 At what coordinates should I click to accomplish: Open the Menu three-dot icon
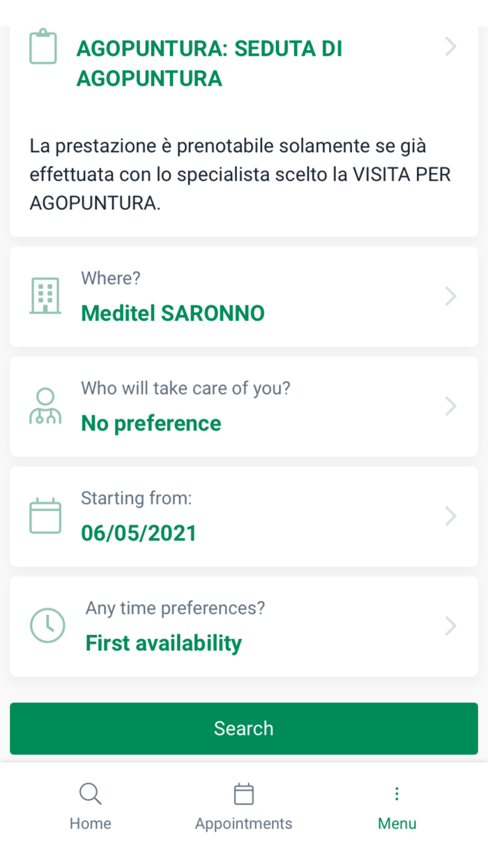(x=396, y=794)
